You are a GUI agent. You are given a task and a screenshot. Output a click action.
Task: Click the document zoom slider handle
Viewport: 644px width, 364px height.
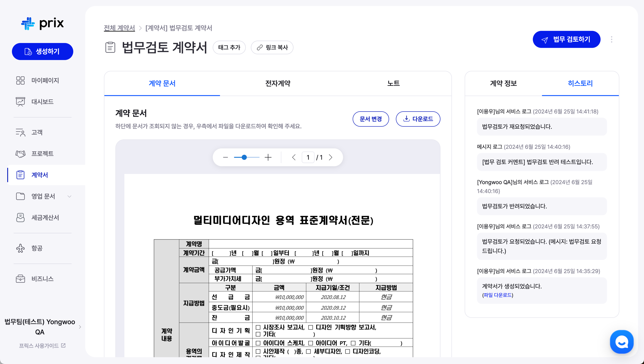pyautogui.click(x=244, y=157)
